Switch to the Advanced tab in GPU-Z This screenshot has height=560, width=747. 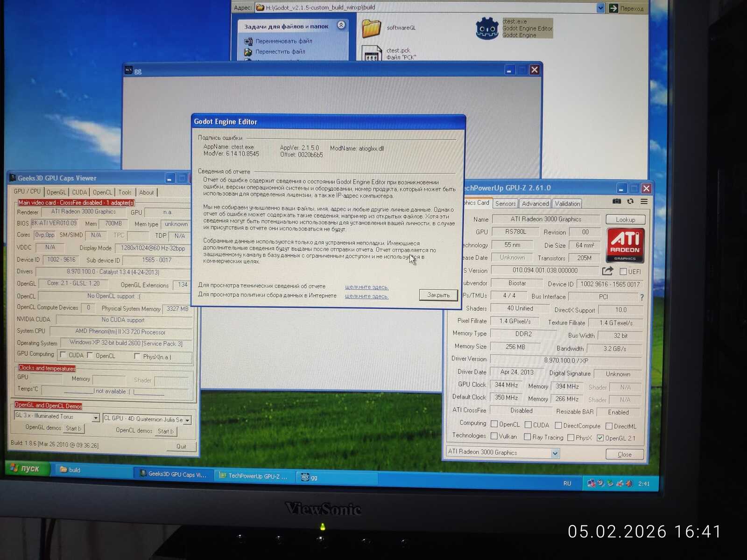[535, 203]
